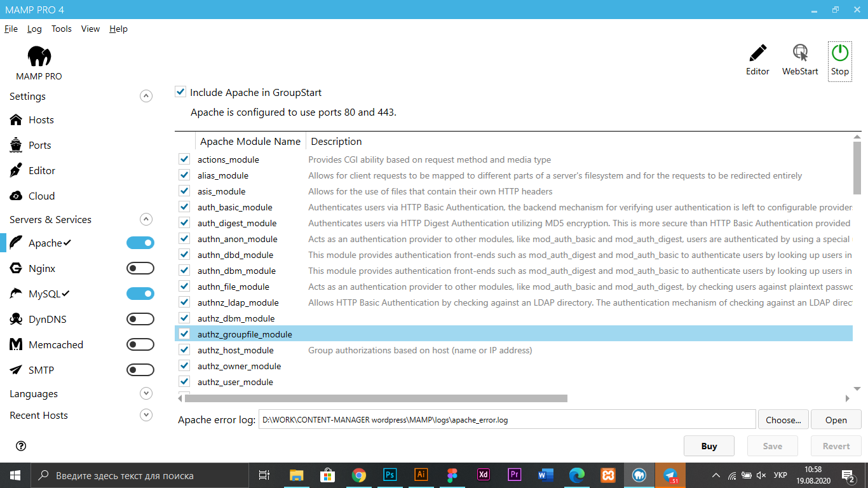Click the Revert button
Image resolution: width=868 pixels, height=488 pixels.
[x=836, y=445]
